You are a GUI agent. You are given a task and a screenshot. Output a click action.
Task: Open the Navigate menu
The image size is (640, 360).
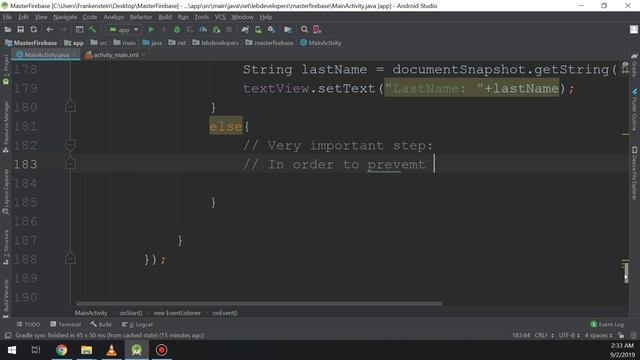[65, 17]
